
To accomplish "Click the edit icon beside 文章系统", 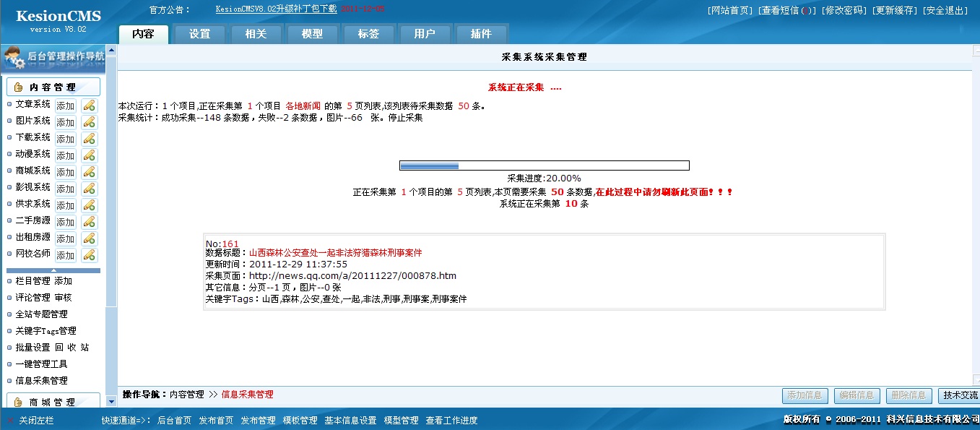I will tap(89, 105).
